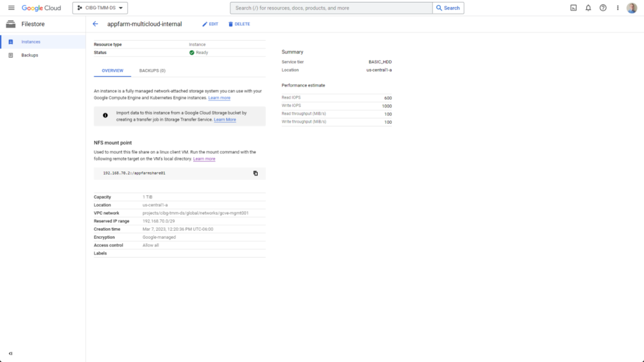Go back using the left arrow
This screenshot has width=644, height=362.
(x=96, y=24)
